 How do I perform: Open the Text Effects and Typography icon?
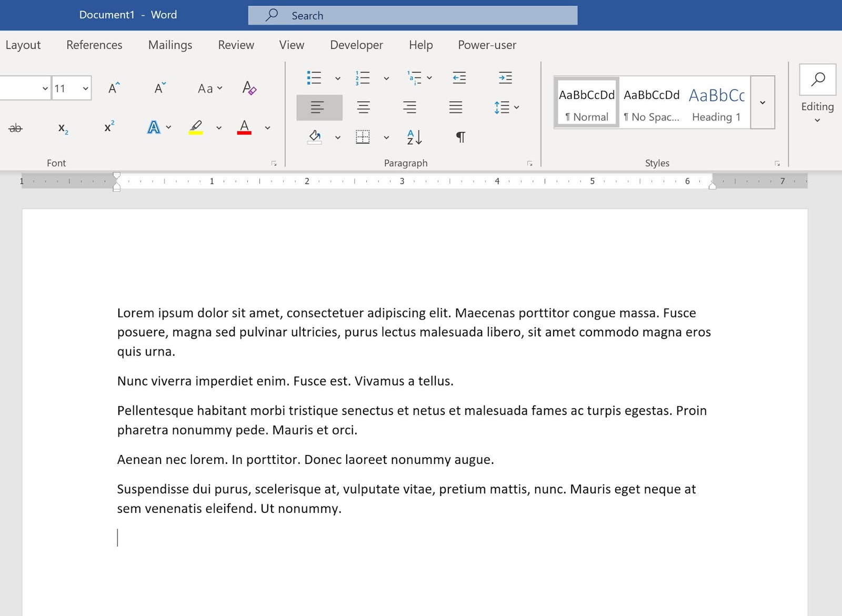[153, 128]
